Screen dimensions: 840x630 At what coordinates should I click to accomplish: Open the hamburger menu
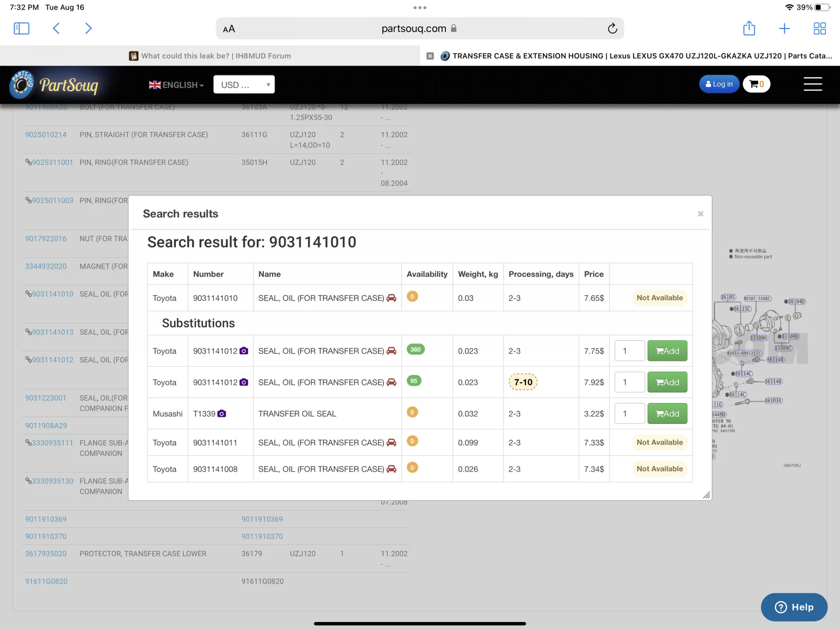point(812,84)
